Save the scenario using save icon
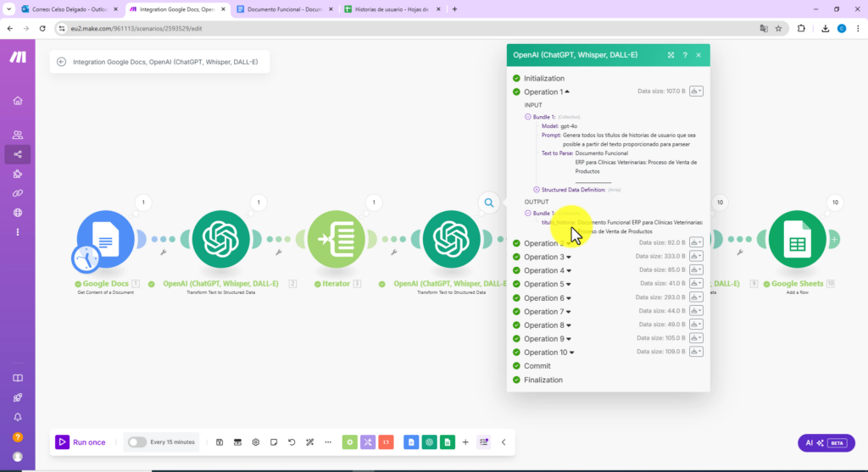The height and width of the screenshot is (472, 868). point(220,442)
